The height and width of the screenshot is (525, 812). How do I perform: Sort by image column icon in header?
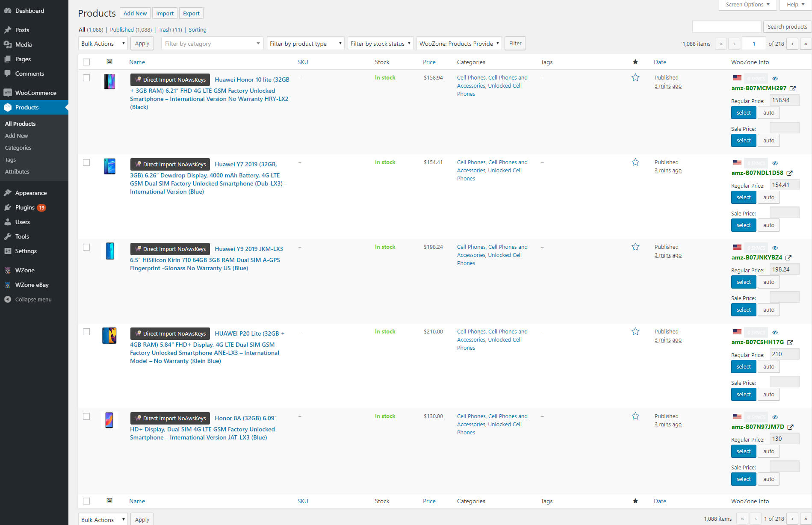point(109,62)
